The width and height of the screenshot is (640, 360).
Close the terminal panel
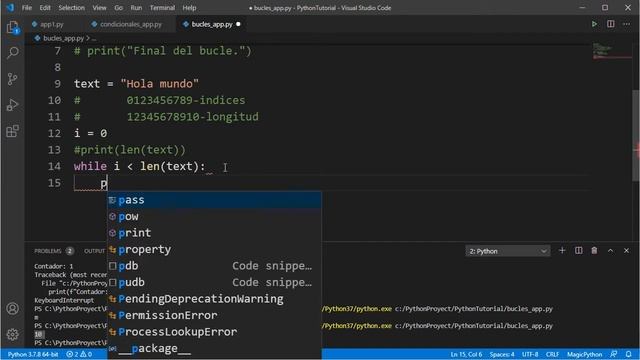tap(627, 251)
